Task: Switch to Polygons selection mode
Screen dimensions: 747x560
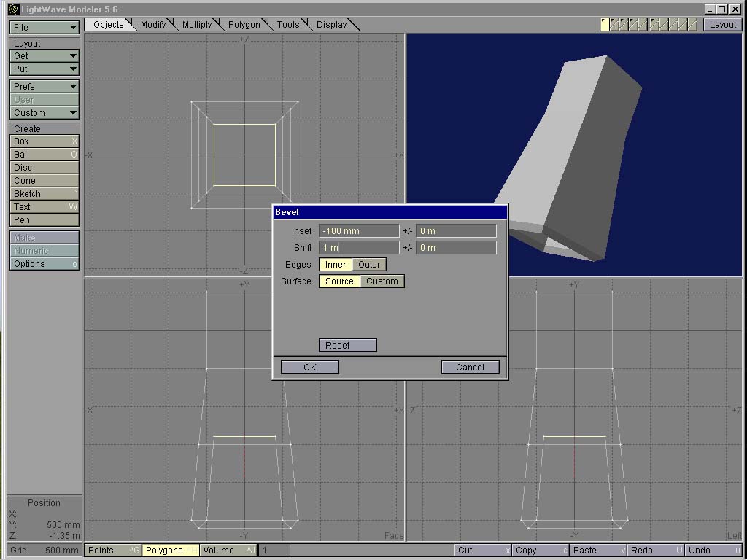Action: tap(171, 551)
